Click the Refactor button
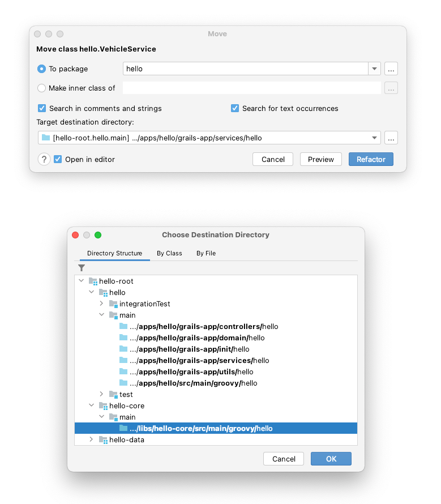The image size is (441, 504). point(371,160)
